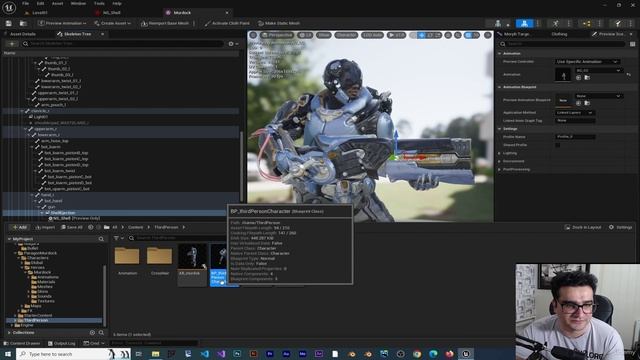Viewport: 640px width, 360px height.
Task: Open the Application Method dropdown
Action: [575, 113]
